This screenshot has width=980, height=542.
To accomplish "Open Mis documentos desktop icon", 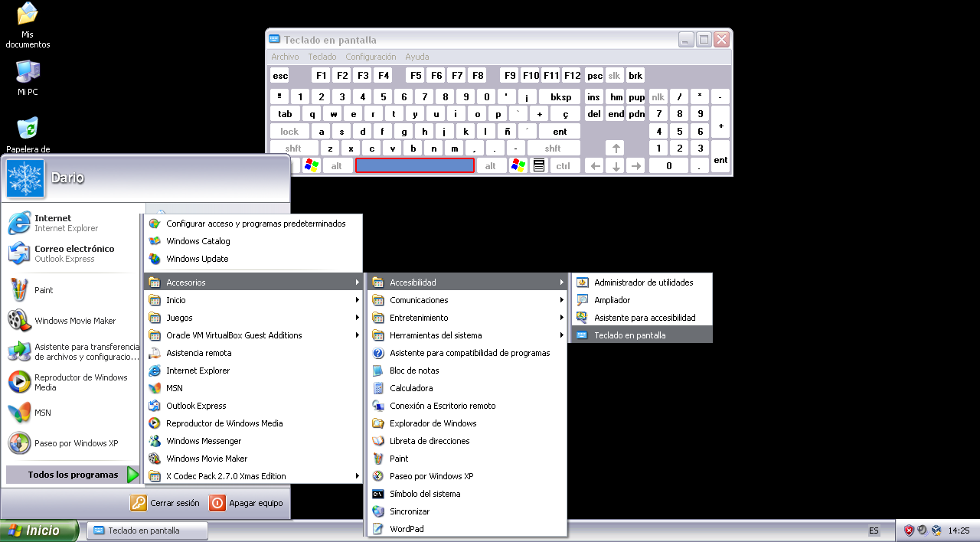I will 28,25.
